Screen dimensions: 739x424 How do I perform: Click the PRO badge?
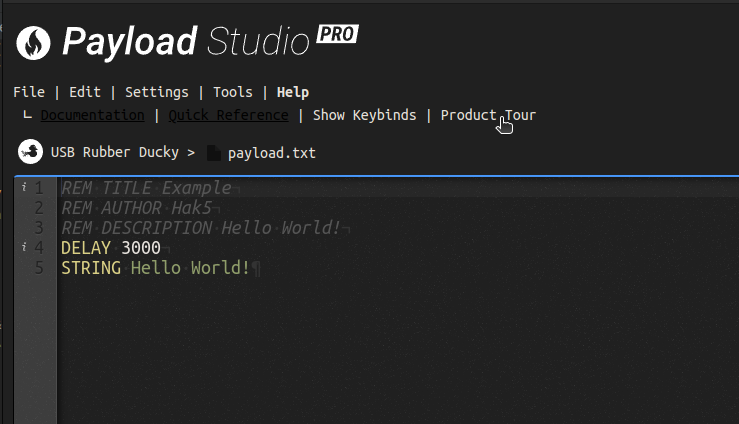pos(337,34)
